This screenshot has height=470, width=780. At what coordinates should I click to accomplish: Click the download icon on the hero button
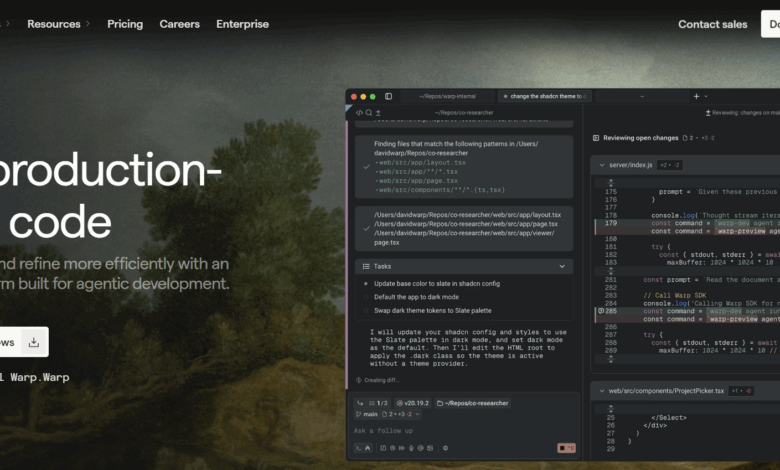[33, 342]
